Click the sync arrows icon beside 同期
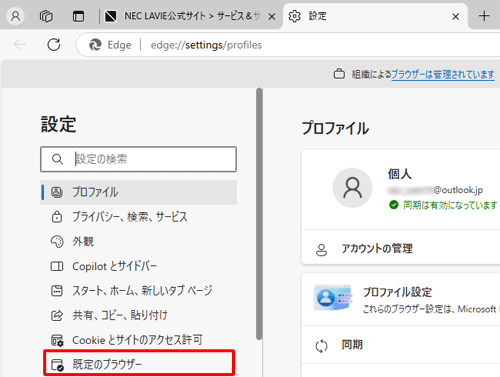500x377 pixels. 322,346
